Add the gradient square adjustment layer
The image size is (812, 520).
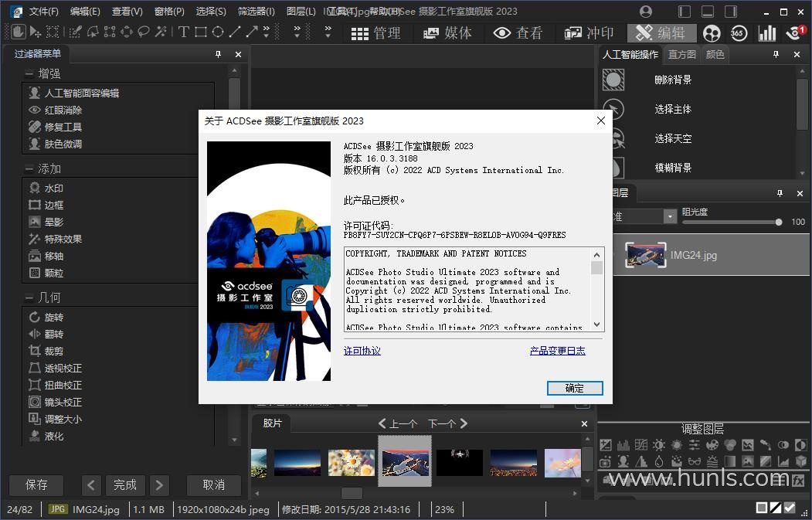pos(729,461)
